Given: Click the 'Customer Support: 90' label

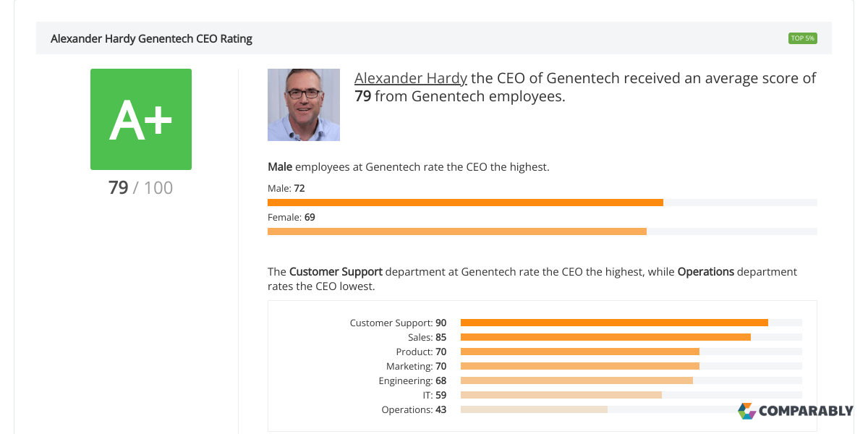Looking at the screenshot, I should (398, 323).
